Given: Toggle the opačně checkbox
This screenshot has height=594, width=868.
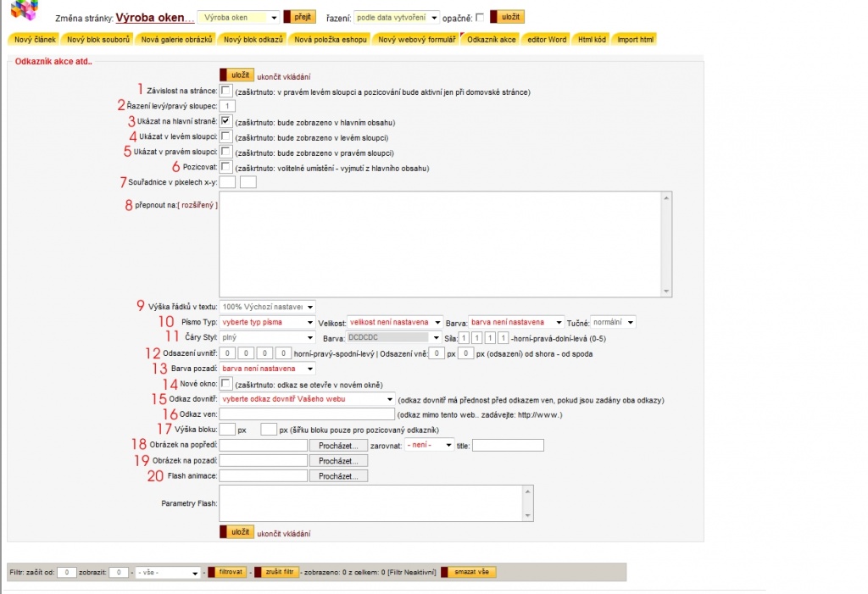Looking at the screenshot, I should pos(480,18).
